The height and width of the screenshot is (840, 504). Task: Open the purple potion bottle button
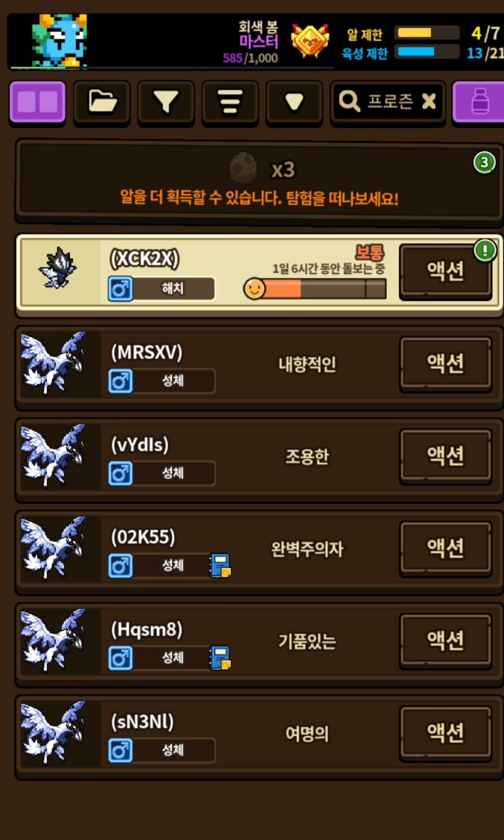click(479, 102)
